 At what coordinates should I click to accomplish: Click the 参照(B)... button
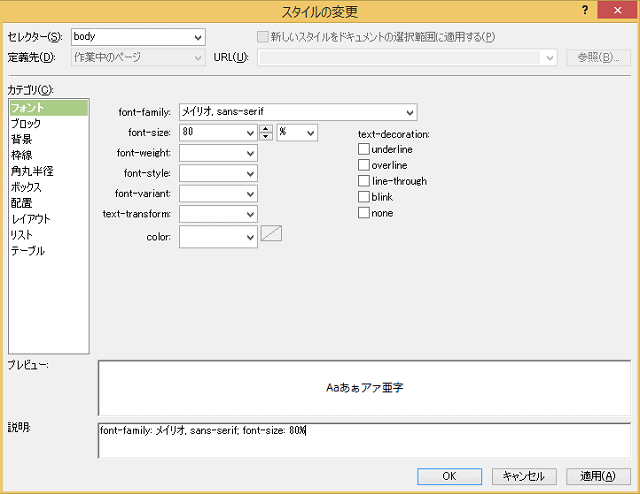[598, 58]
